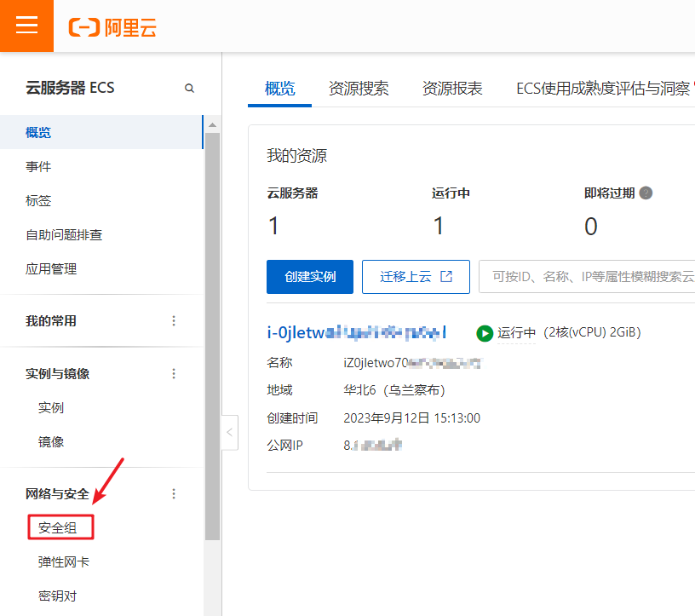This screenshot has height=616, width=695.
Task: Click the (2核(vCPU) 2GiB) spec text
Action: [592, 332]
